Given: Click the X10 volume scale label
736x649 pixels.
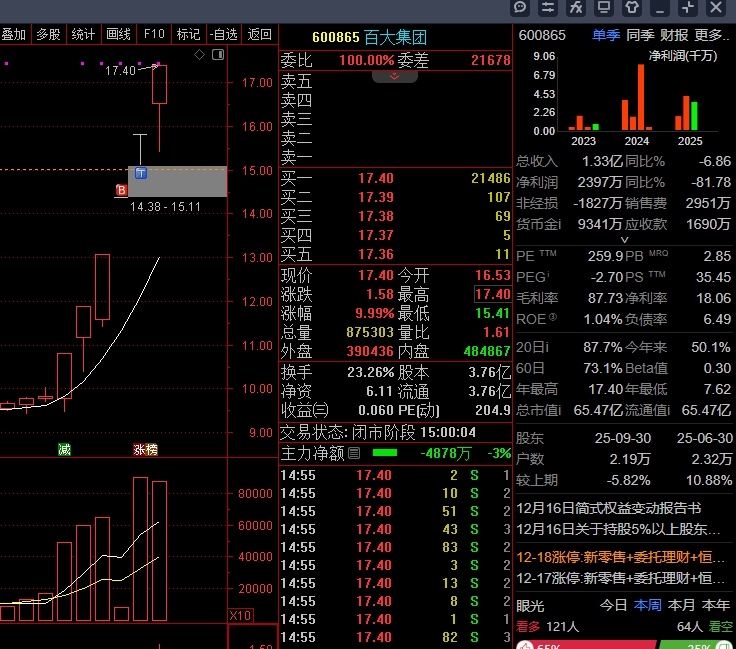Looking at the screenshot, I should (240, 615).
